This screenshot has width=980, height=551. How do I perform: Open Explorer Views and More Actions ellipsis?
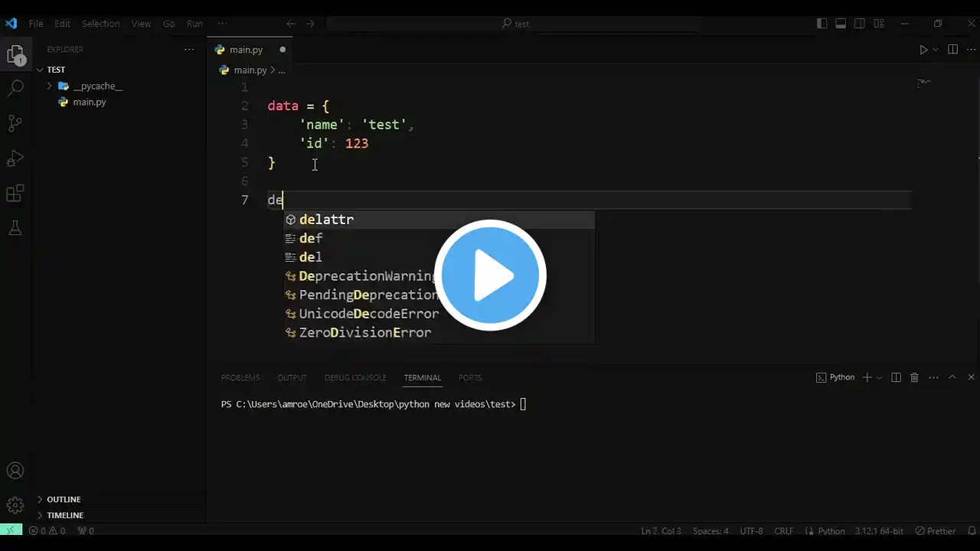coord(189,50)
